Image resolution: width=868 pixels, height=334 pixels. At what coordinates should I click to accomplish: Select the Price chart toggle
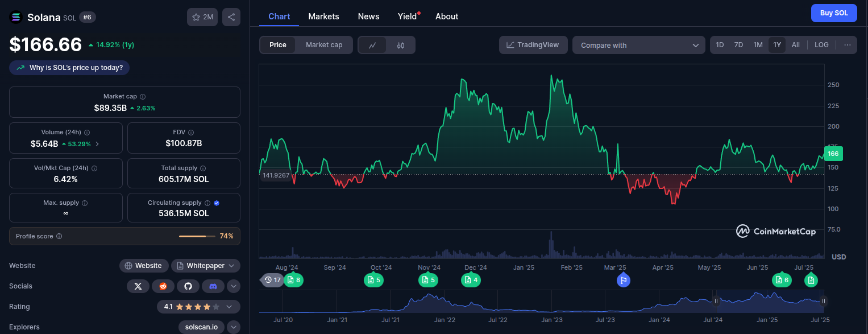(x=278, y=45)
